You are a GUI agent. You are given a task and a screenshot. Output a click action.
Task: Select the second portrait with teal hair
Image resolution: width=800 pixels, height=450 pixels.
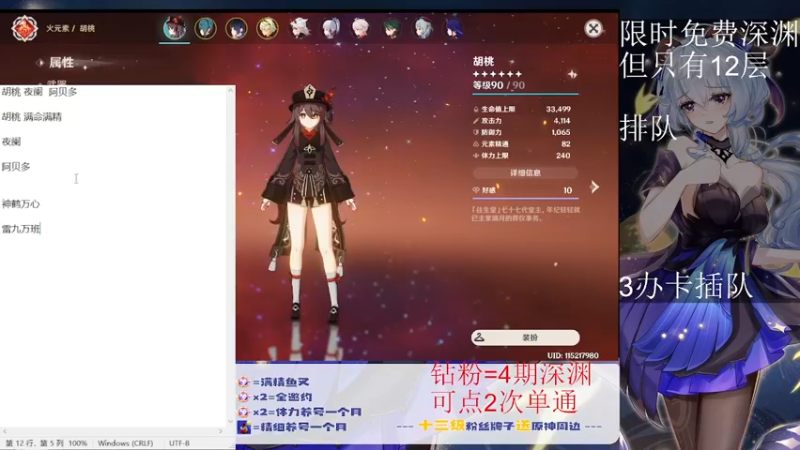[206, 28]
